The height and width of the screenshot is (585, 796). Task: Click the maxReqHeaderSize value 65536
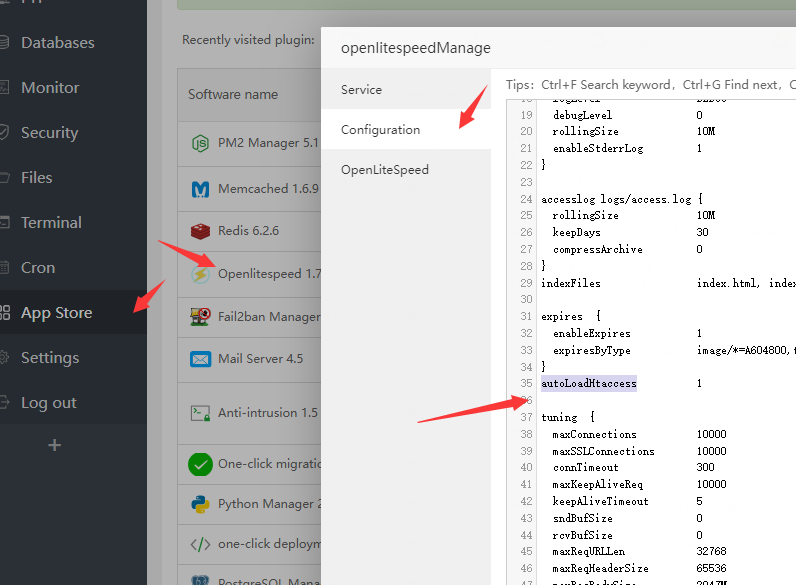pyautogui.click(x=711, y=568)
